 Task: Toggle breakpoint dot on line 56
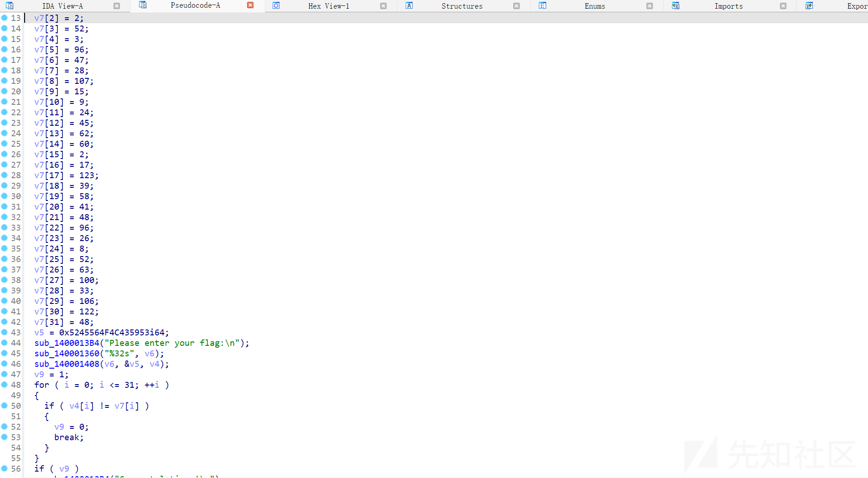4,468
